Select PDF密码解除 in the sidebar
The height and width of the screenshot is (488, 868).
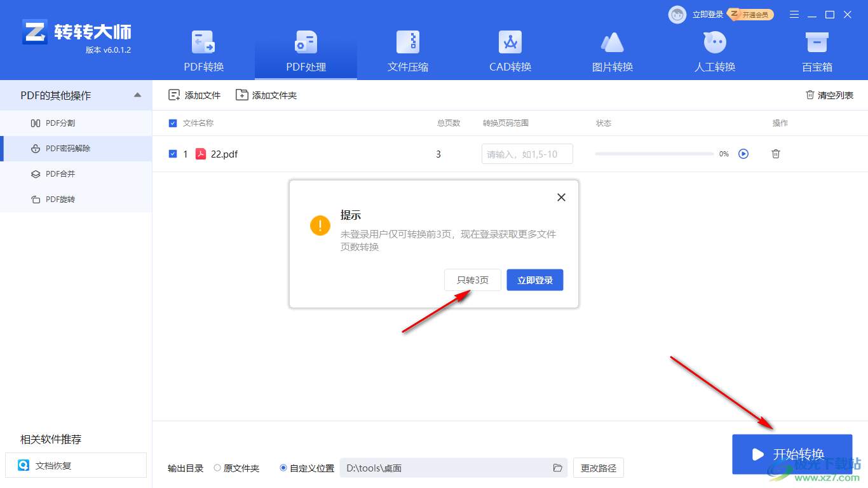click(76, 149)
